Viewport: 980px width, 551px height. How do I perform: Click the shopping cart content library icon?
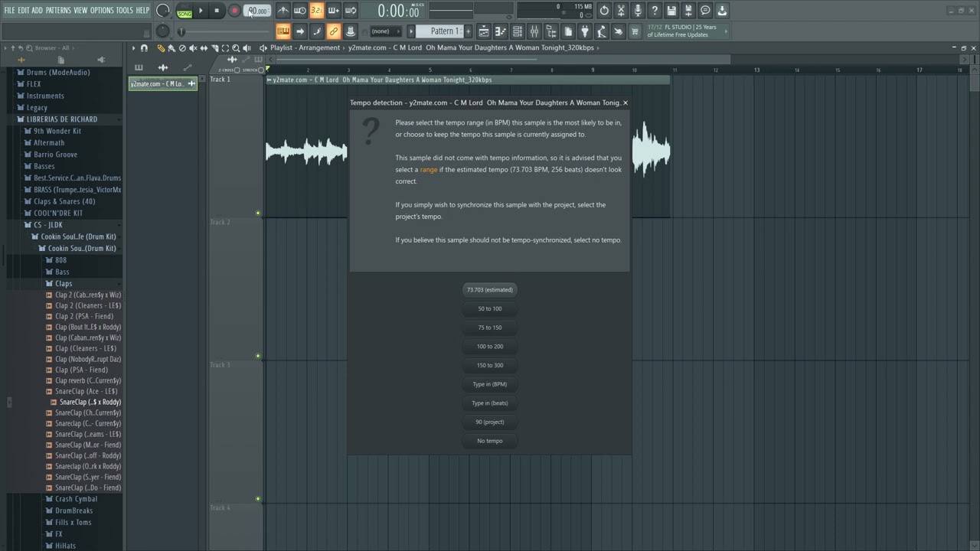coord(635,31)
